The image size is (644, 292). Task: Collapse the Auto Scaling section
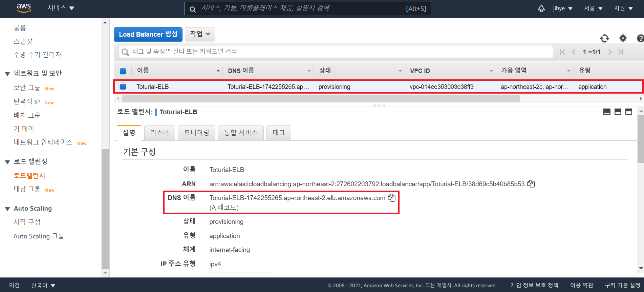click(7, 209)
